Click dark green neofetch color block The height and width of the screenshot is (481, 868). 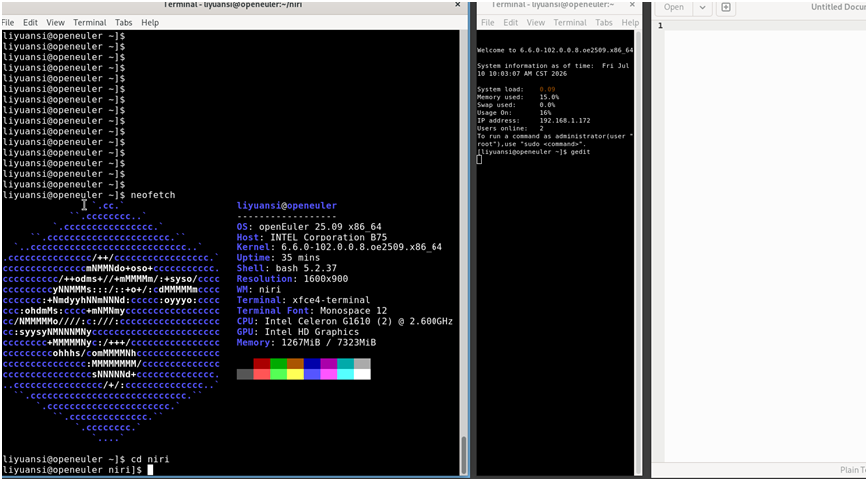pos(278,364)
